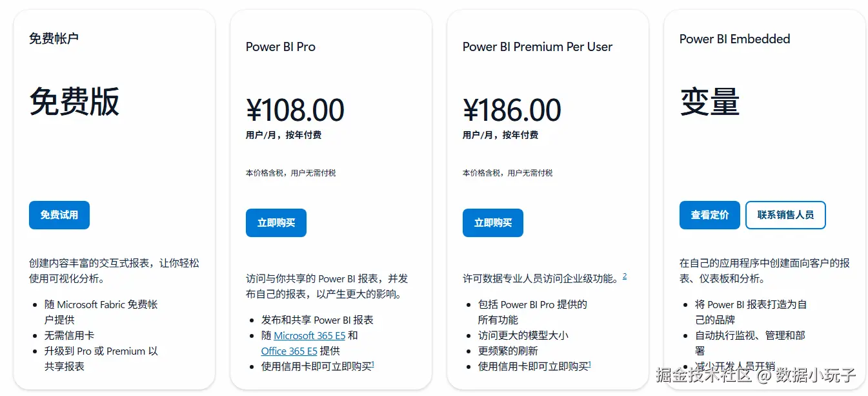Click footnote 2 after 企业级功能
Screen dimensions: 868x396
(625, 276)
